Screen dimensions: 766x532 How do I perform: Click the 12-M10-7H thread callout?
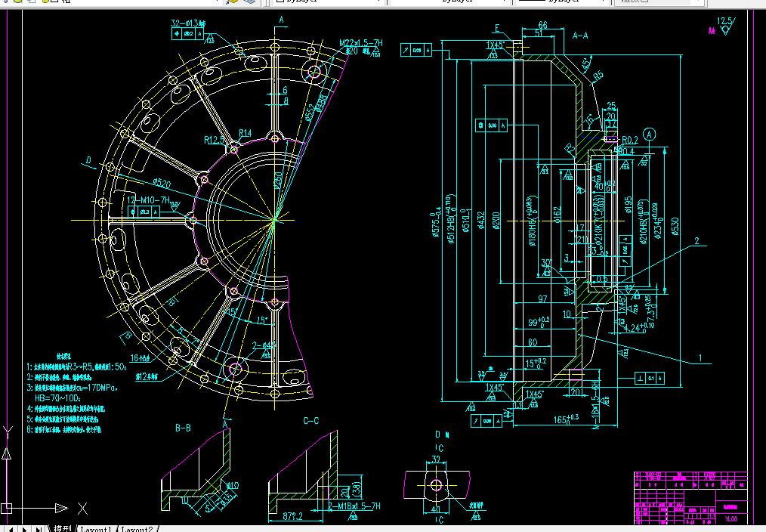pyautogui.click(x=149, y=200)
